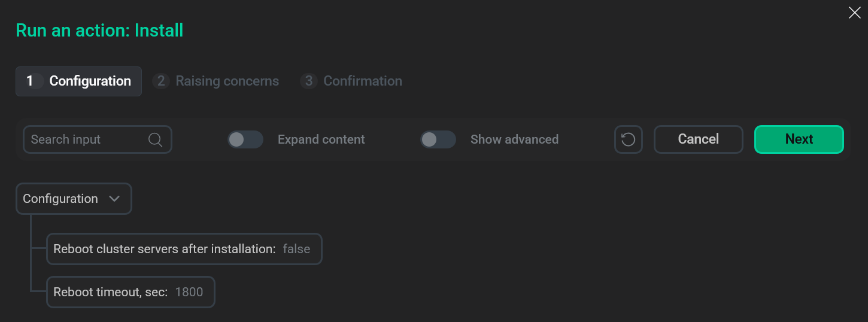Click the Show advanced label text
Viewport: 868px width, 322px height.
514,139
